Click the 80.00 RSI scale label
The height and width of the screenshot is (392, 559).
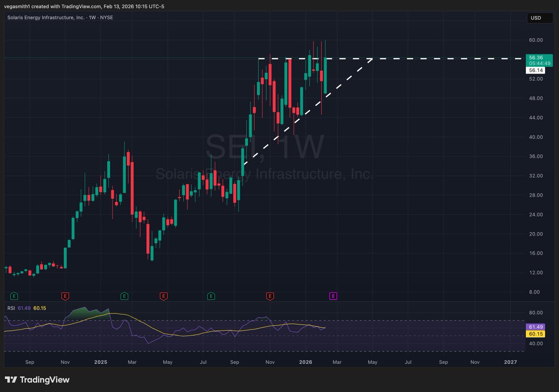point(537,313)
